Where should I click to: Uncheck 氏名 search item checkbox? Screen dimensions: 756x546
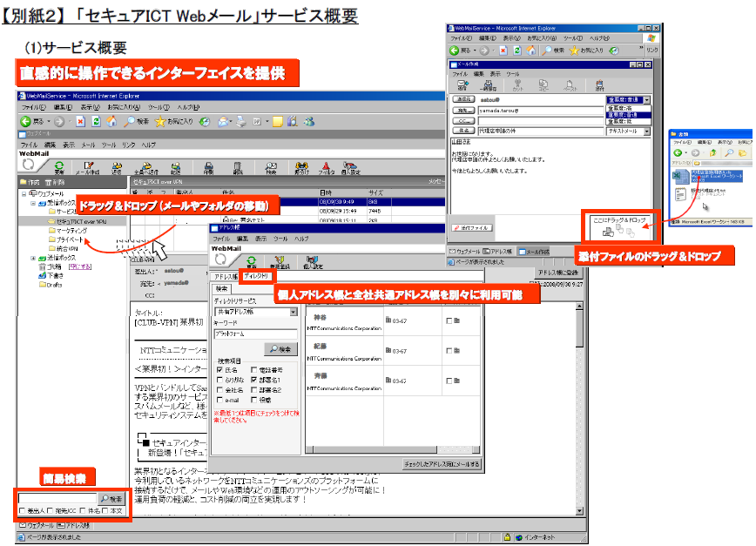[x=219, y=369]
